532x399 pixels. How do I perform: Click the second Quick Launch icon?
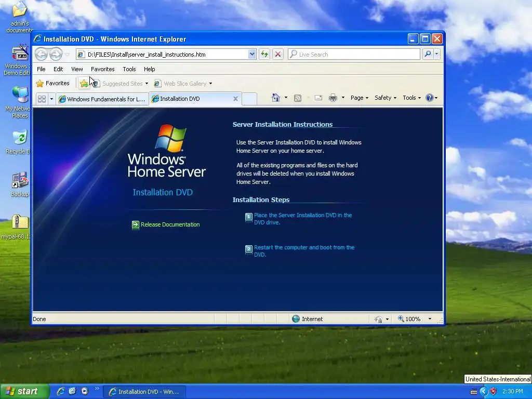(72, 391)
